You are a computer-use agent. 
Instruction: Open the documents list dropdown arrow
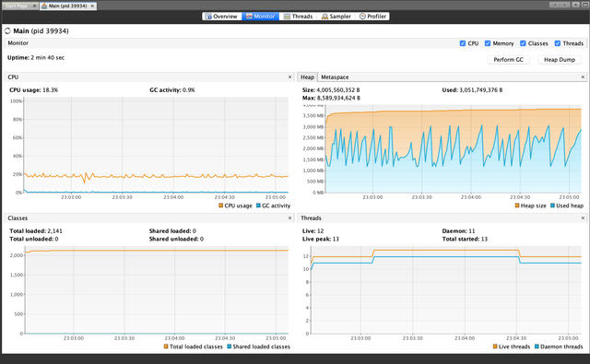(x=575, y=5)
